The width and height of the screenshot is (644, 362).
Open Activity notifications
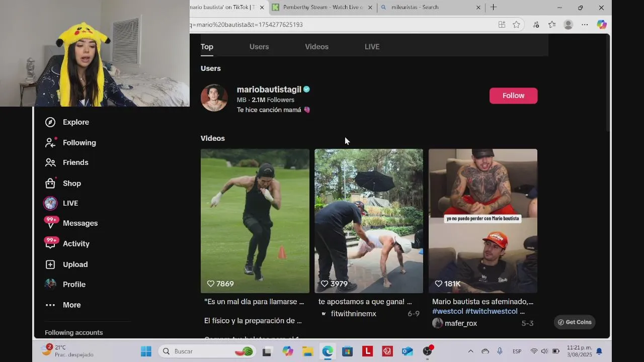[x=67, y=244]
